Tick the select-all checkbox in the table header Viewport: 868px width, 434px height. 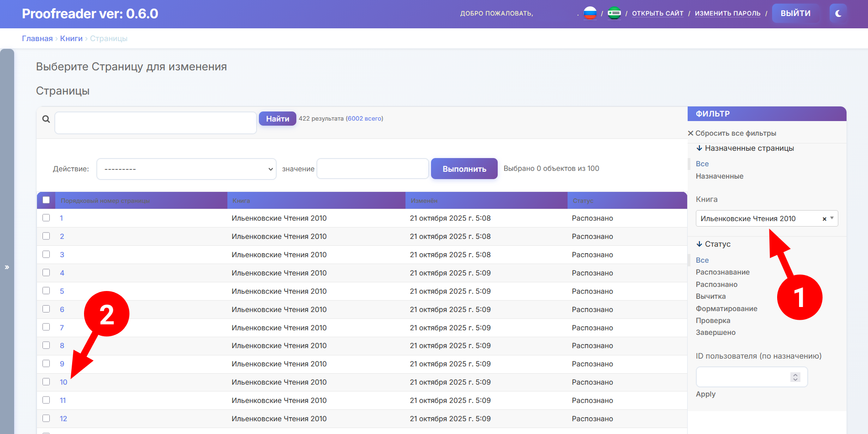click(46, 200)
